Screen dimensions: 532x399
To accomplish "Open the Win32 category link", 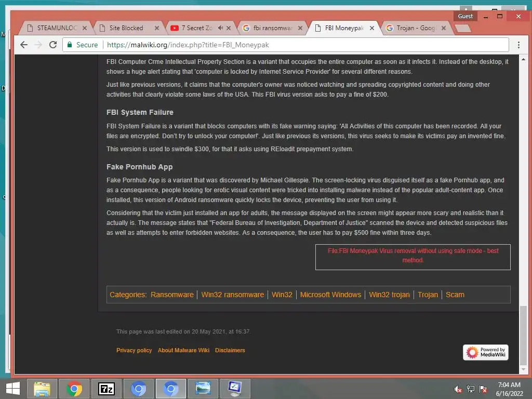I will click(282, 295).
